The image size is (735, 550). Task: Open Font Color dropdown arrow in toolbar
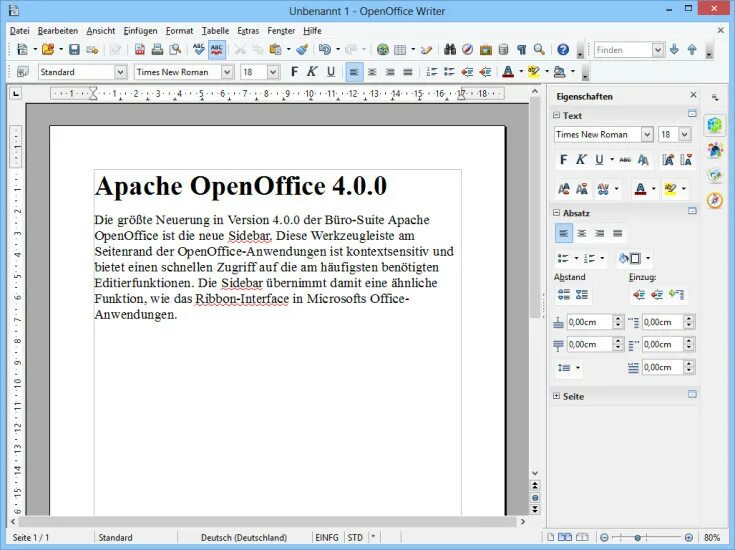pos(521,72)
